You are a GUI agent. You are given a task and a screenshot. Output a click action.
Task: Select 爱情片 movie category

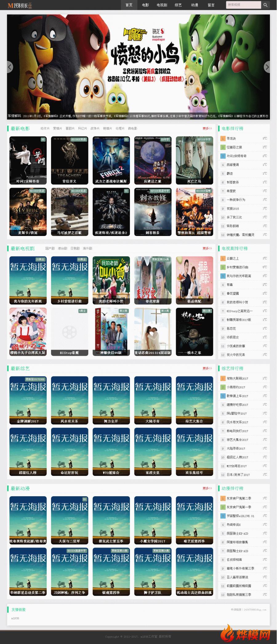[58, 128]
